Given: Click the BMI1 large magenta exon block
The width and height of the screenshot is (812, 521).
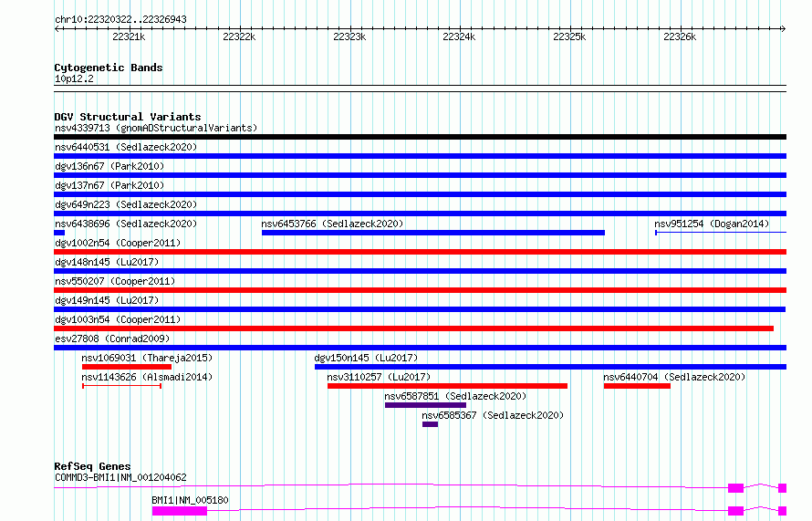Looking at the screenshot, I should [180, 511].
